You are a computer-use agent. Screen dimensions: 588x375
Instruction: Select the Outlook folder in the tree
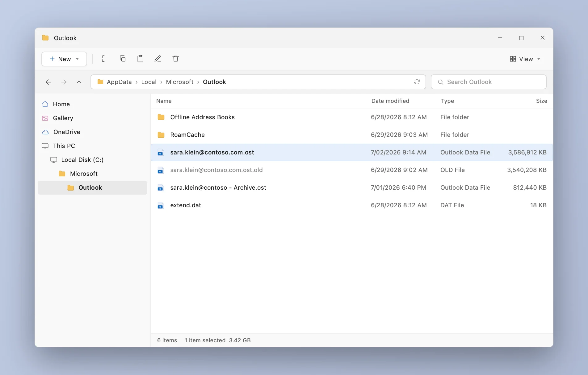92,187
